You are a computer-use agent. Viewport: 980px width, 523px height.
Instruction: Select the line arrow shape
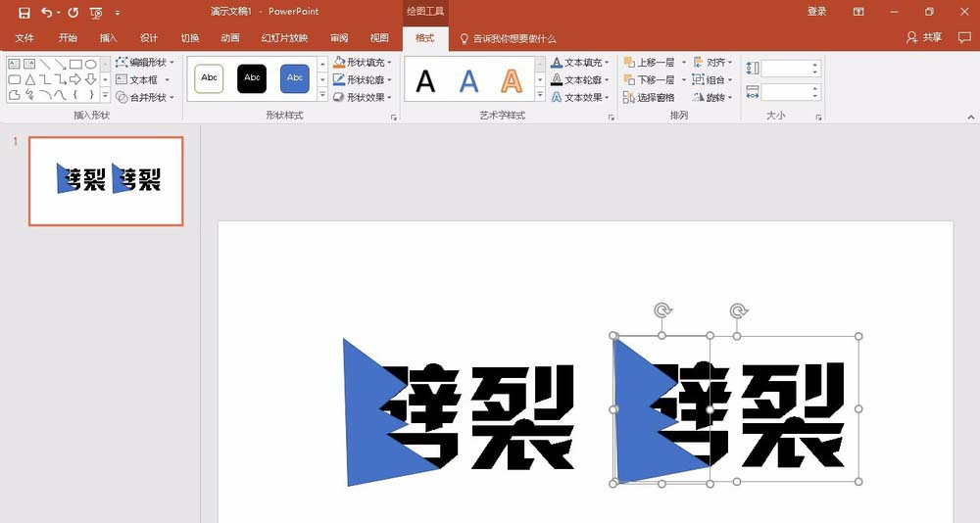pyautogui.click(x=60, y=64)
